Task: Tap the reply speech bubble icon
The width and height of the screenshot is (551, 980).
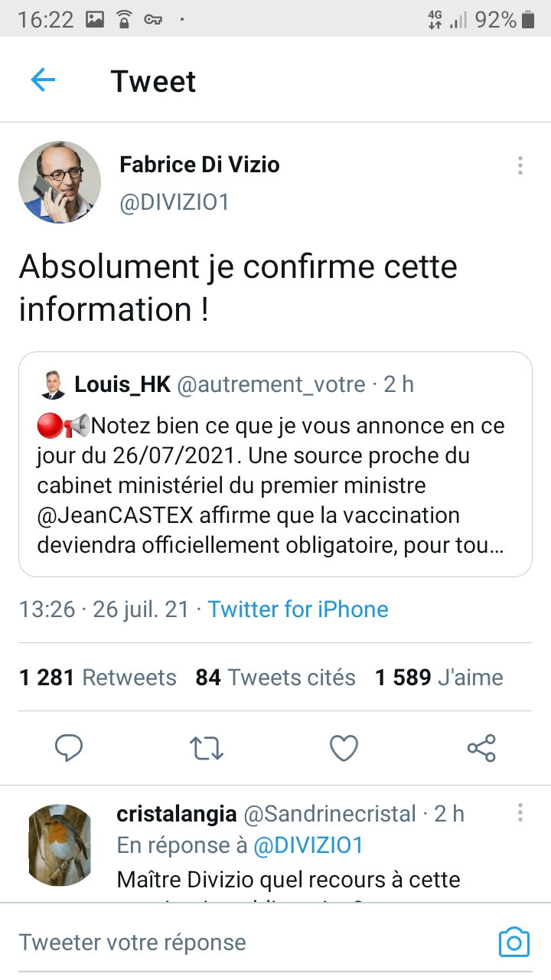Action: pos(69,748)
